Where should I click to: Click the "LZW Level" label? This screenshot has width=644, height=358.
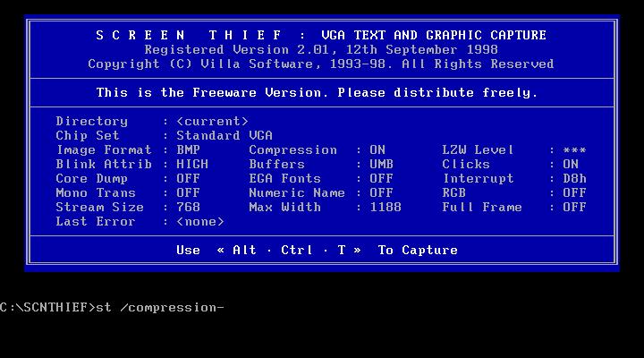[x=478, y=150]
